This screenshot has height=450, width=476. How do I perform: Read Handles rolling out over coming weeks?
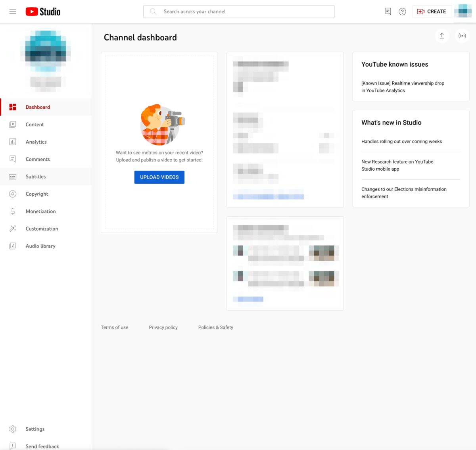[401, 142]
